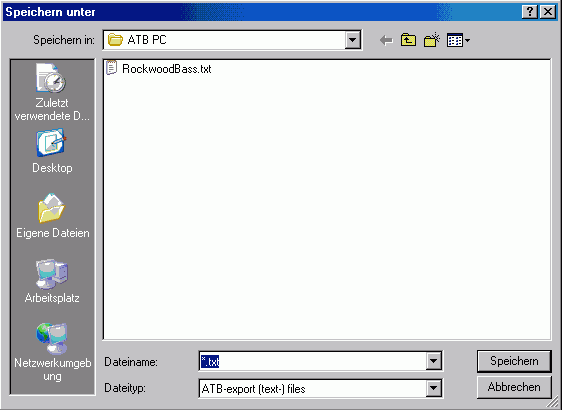This screenshot has height=410, width=562.
Task: Select the RockwoodBass.txt file icon
Action: pos(111,68)
